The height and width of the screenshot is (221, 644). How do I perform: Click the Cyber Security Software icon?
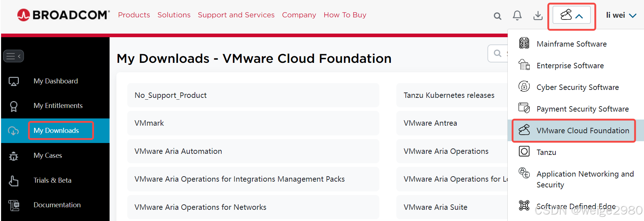(x=524, y=86)
